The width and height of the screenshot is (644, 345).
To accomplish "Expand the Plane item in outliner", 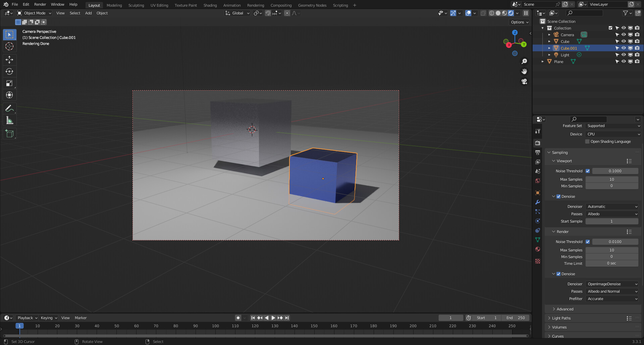I will point(543,62).
